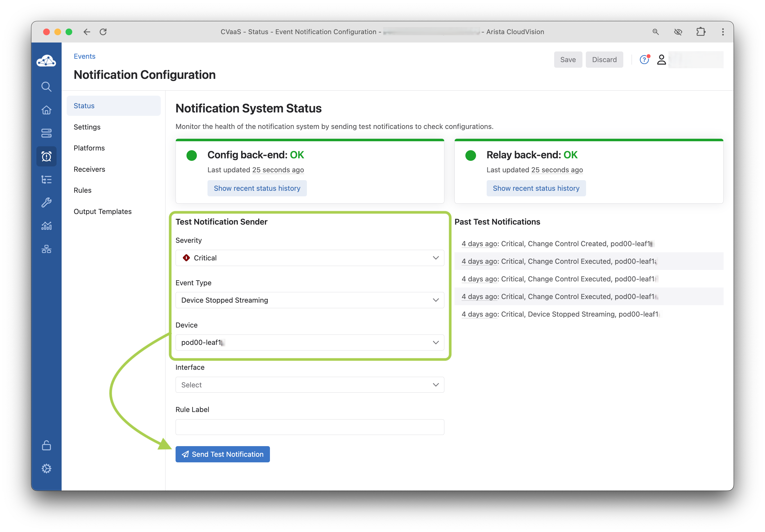Open the search magnifier in sidebar

click(x=46, y=86)
